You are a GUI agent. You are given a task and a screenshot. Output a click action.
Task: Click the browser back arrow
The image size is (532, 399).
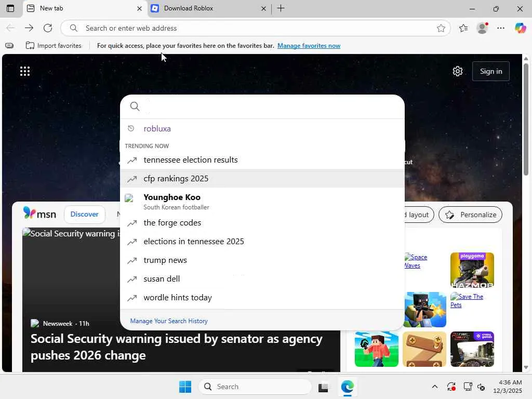(10, 28)
